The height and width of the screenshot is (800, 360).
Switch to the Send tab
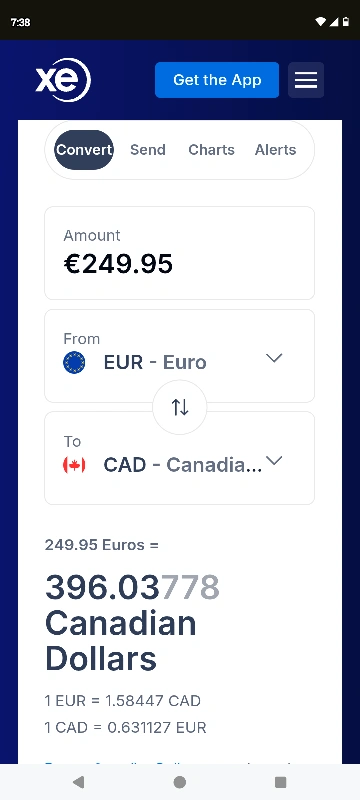click(x=148, y=150)
